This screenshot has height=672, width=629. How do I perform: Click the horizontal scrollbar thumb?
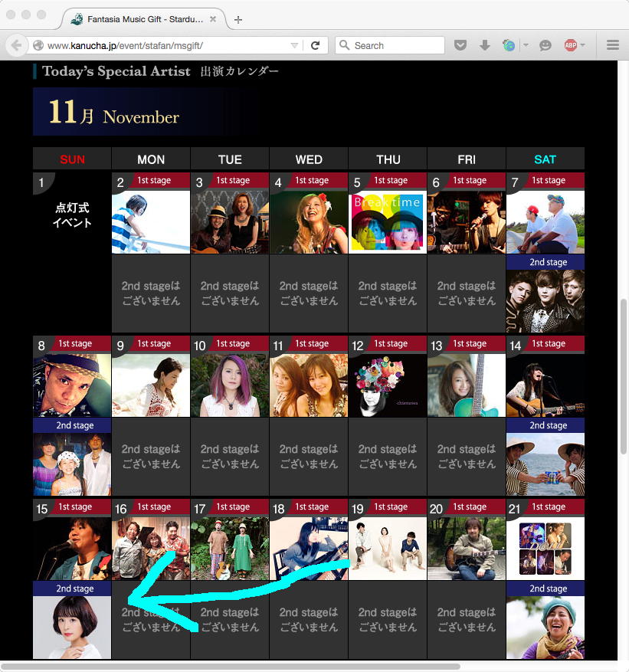(x=231, y=667)
